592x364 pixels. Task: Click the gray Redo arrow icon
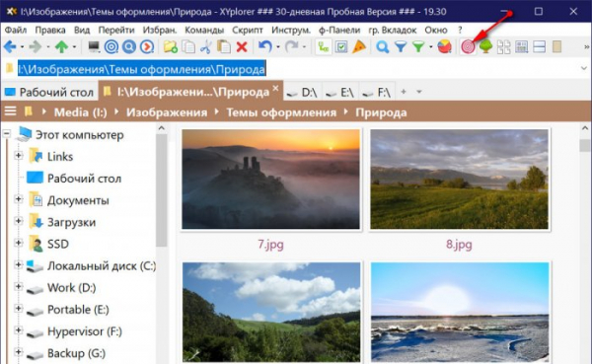click(291, 46)
